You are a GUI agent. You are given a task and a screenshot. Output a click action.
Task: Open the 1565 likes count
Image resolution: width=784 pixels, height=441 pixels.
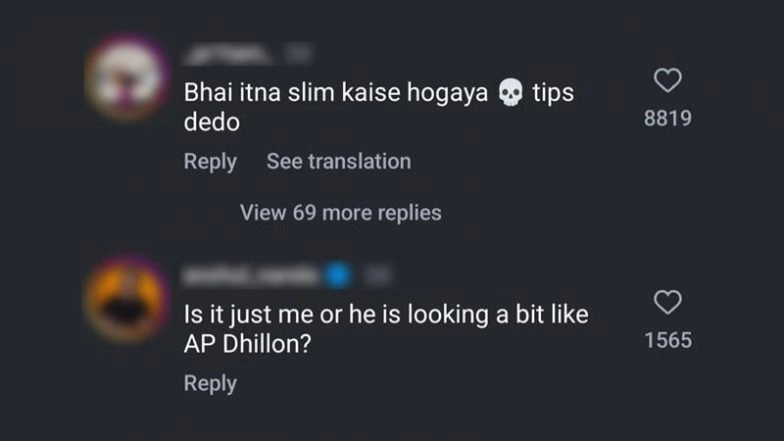click(x=668, y=340)
